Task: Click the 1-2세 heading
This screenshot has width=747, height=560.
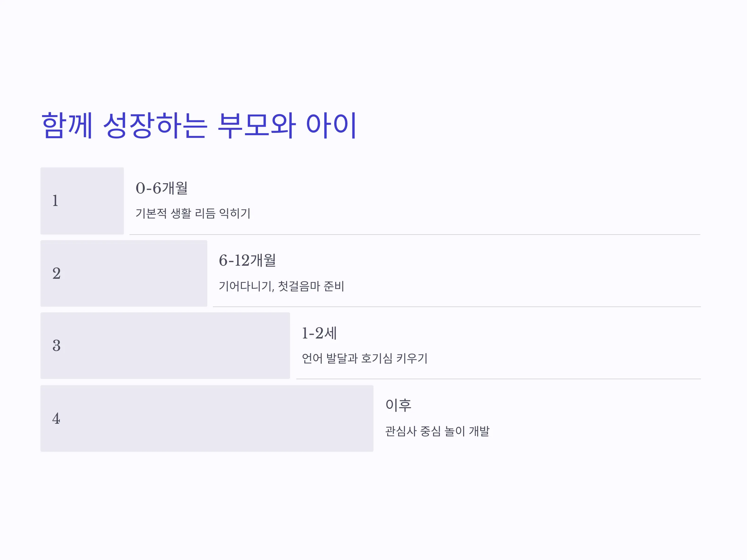Action: 319,333
